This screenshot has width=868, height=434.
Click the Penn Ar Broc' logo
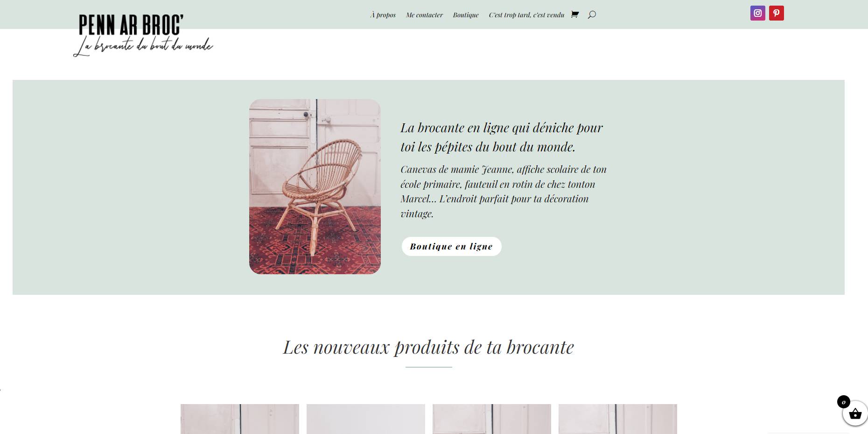click(x=143, y=36)
